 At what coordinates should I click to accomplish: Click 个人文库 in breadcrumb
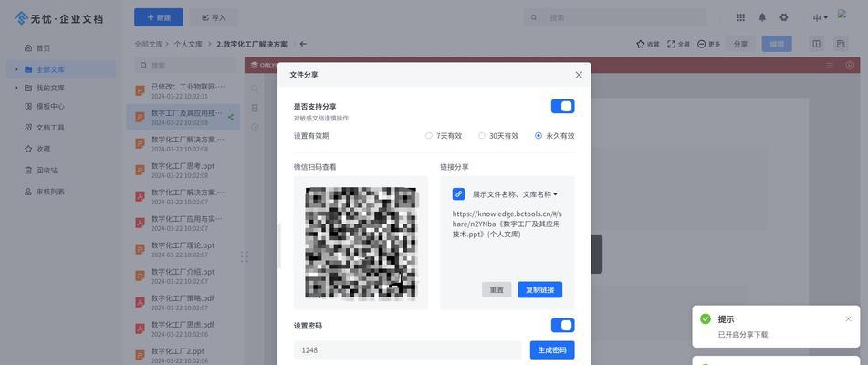(x=188, y=44)
